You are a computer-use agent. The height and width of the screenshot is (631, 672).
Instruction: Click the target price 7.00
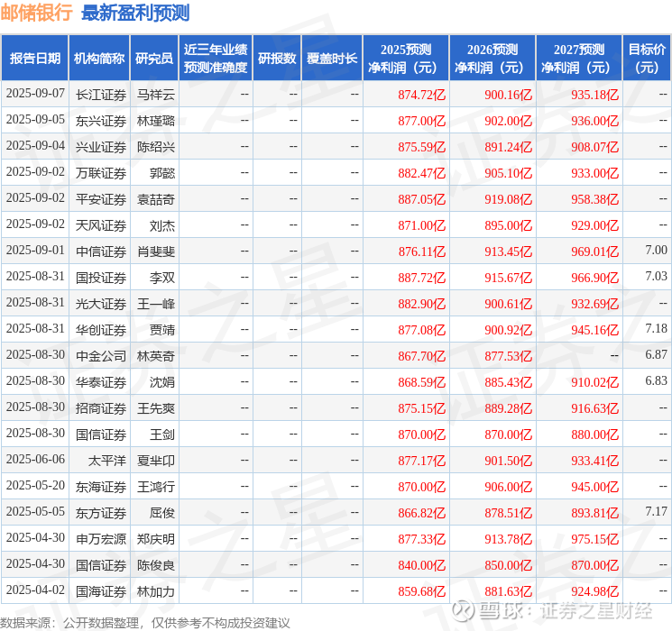[656, 250]
